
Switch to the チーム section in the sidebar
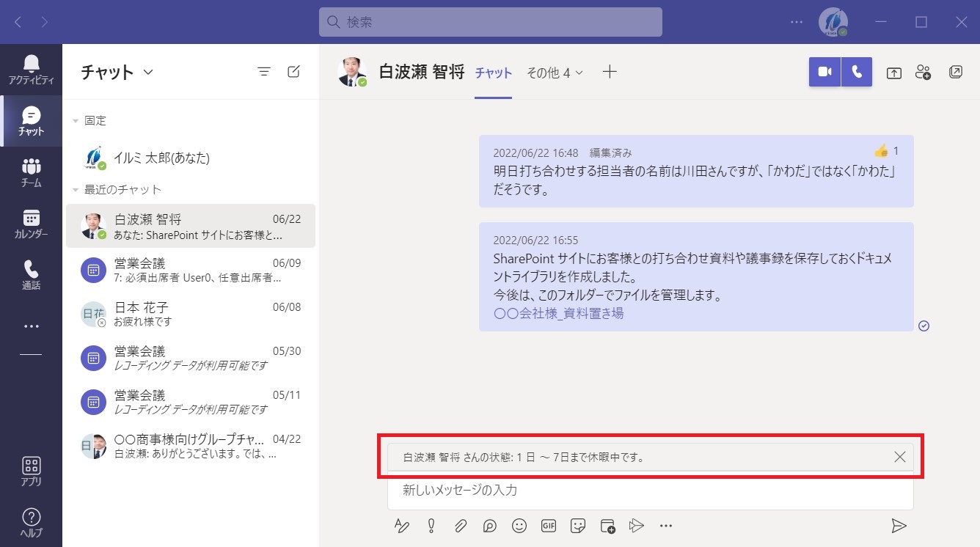coord(31,173)
